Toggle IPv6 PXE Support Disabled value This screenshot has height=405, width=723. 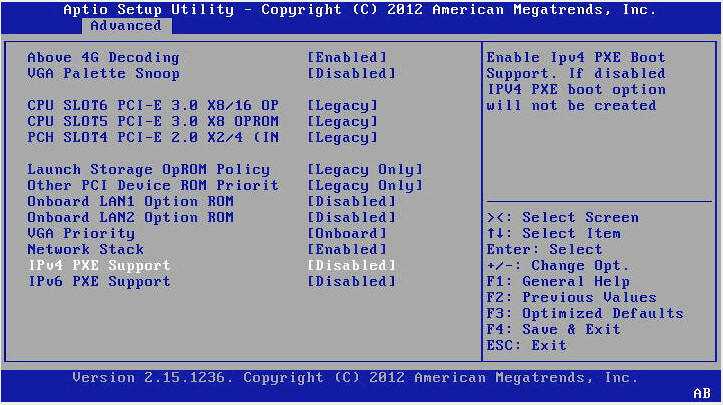point(351,281)
